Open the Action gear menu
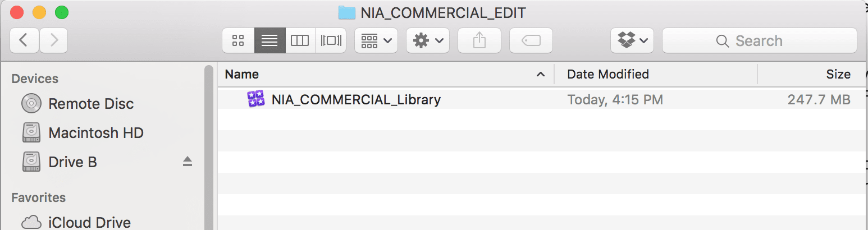Screen dimensions: 868x230 tap(427, 40)
